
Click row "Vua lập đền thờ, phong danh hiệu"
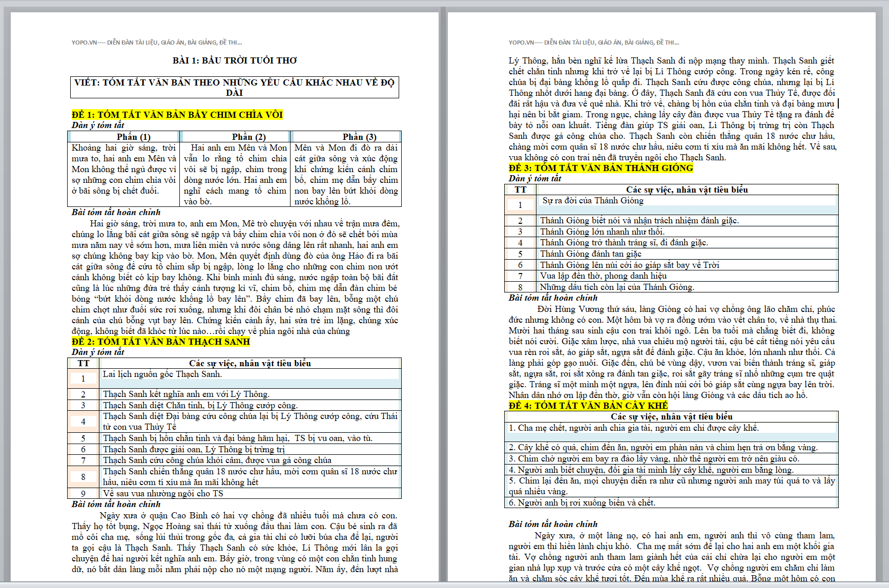671,276
